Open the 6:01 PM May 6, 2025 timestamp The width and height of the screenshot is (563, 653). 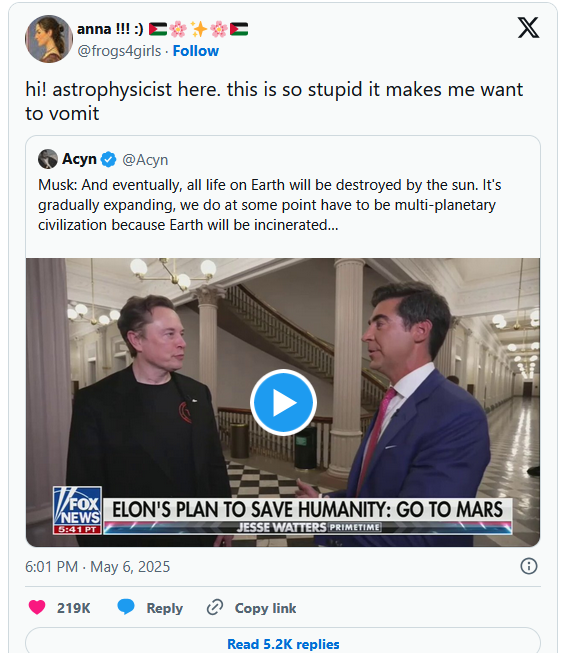(x=98, y=567)
